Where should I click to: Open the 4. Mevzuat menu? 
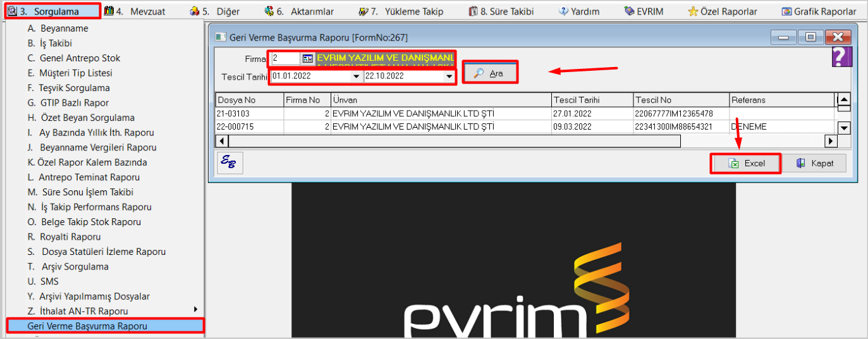(134, 11)
